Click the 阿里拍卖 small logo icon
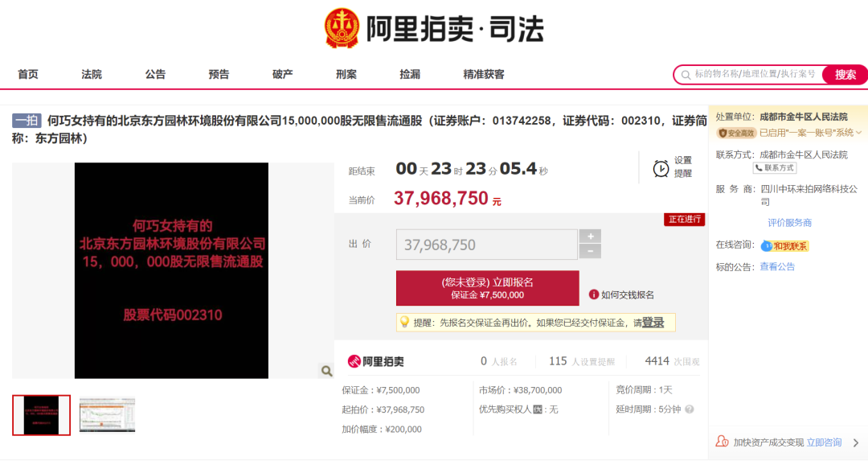The width and height of the screenshot is (868, 469). point(354,361)
